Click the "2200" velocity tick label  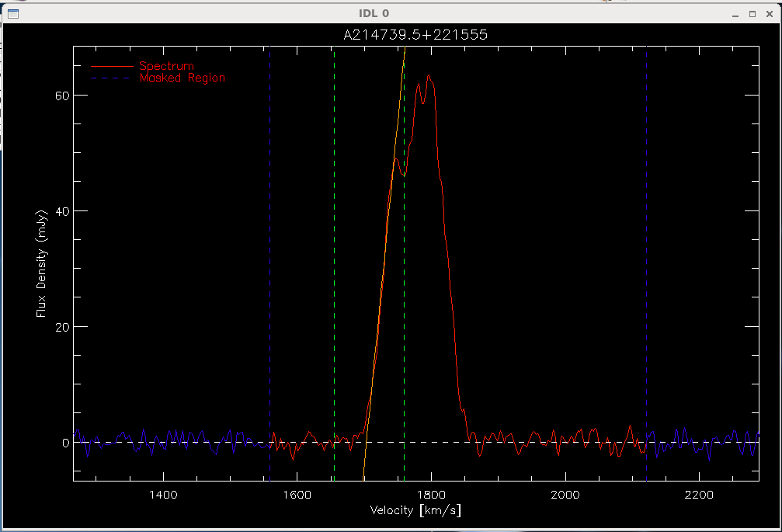(x=699, y=495)
